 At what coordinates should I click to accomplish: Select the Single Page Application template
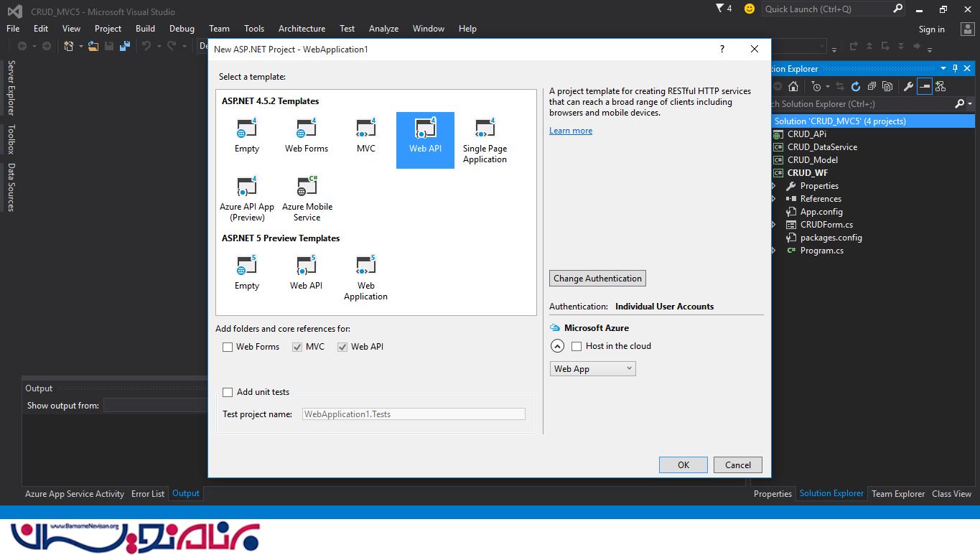click(x=485, y=129)
